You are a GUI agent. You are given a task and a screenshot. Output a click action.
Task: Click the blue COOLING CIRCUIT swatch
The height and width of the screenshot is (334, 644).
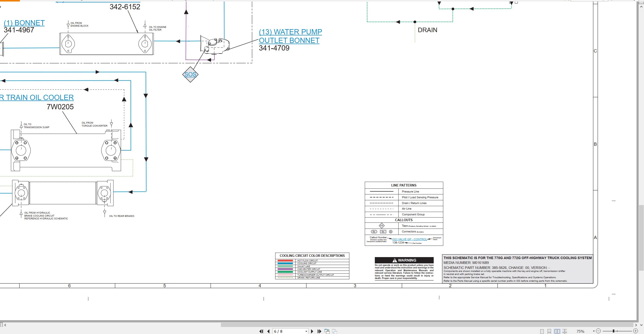coord(285,263)
